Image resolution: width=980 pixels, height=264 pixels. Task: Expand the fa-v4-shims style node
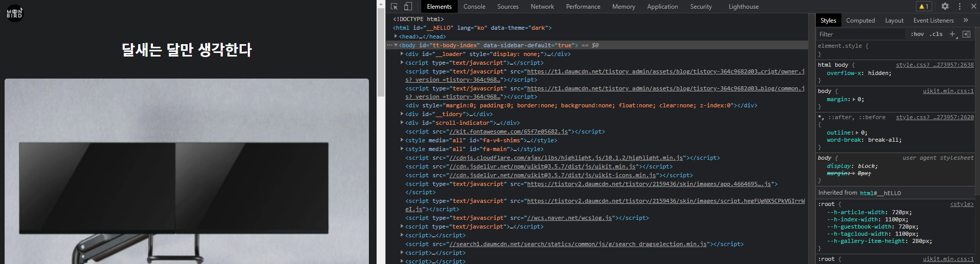point(402,140)
